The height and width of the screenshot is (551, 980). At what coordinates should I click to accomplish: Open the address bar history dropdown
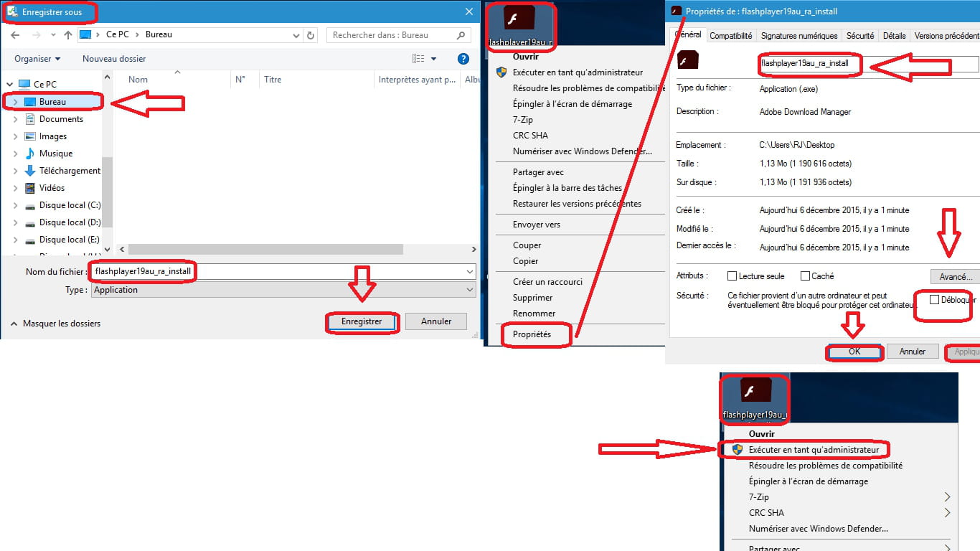click(297, 35)
